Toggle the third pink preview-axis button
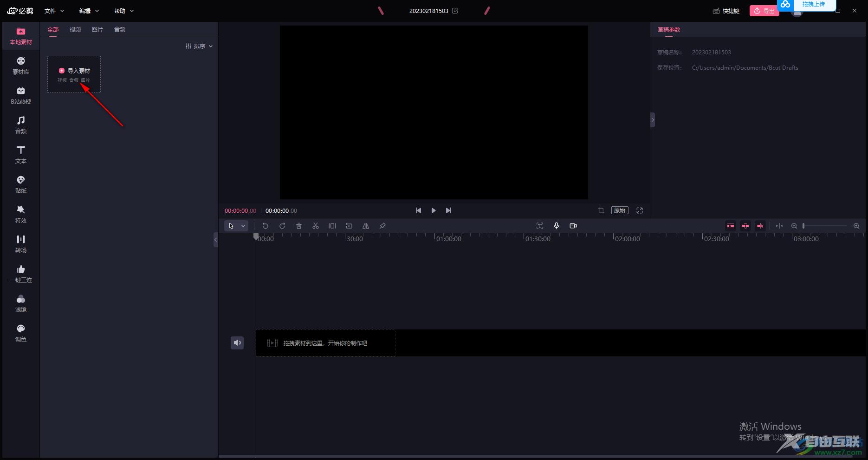Viewport: 868px width, 460px height. point(760,226)
